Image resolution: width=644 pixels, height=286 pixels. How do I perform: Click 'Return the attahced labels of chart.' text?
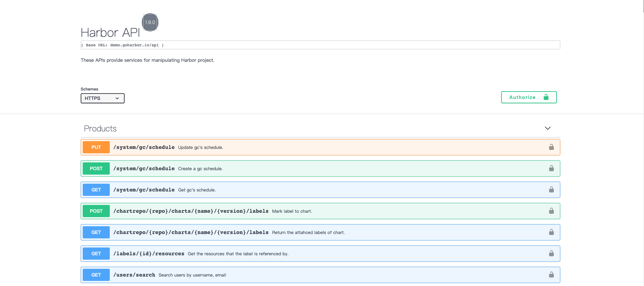(x=308, y=233)
